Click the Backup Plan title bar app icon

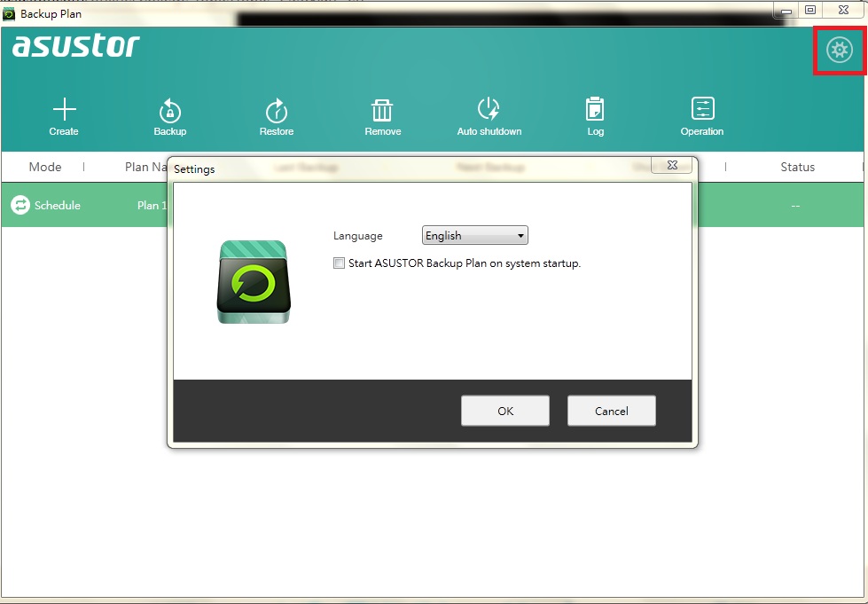click(x=9, y=14)
